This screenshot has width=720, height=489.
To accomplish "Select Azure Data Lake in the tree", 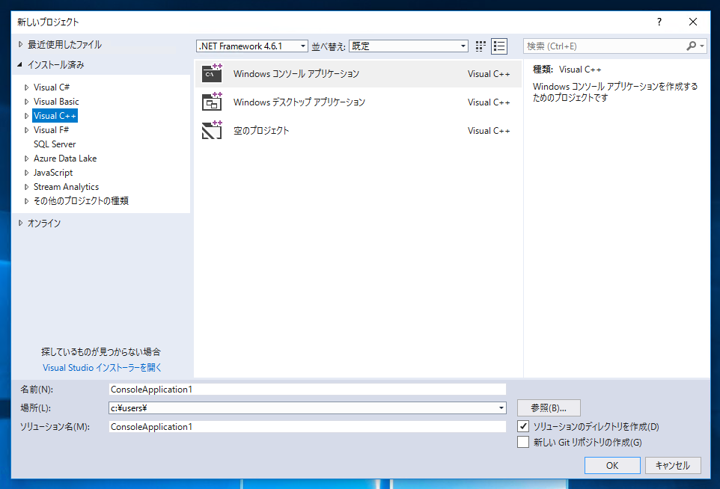I will coord(65,158).
